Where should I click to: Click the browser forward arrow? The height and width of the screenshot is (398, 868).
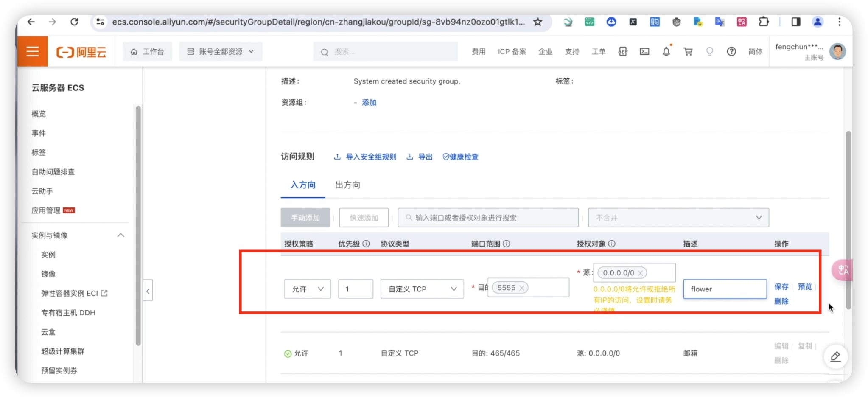pos(52,22)
